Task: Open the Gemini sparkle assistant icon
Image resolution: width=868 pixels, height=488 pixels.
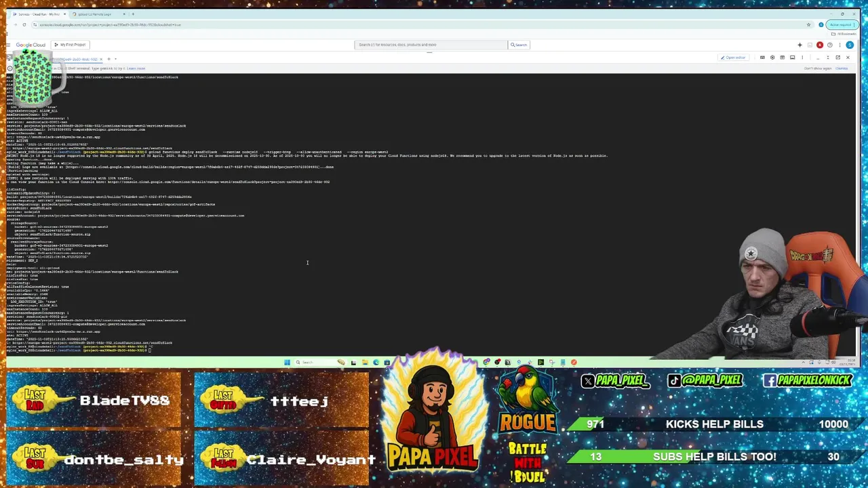Action: (x=800, y=45)
